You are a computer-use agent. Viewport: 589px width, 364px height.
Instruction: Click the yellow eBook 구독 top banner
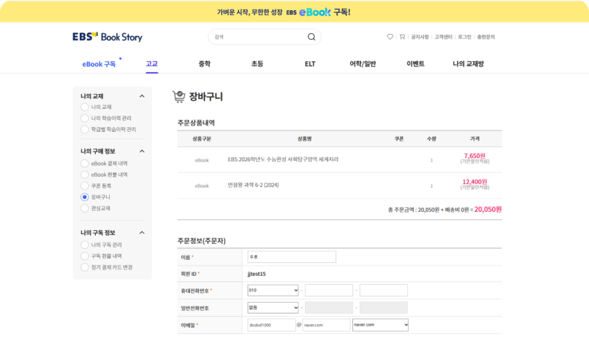294,12
